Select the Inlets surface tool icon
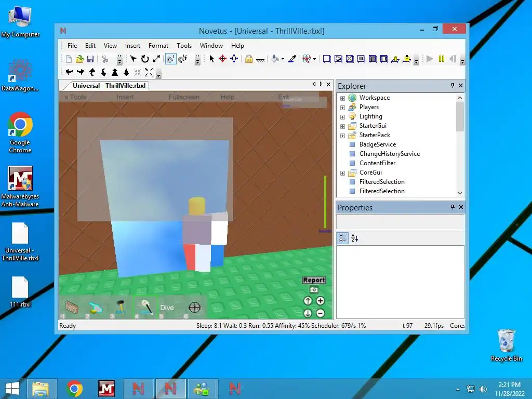This screenshot has width=532, height=399. pos(373,59)
